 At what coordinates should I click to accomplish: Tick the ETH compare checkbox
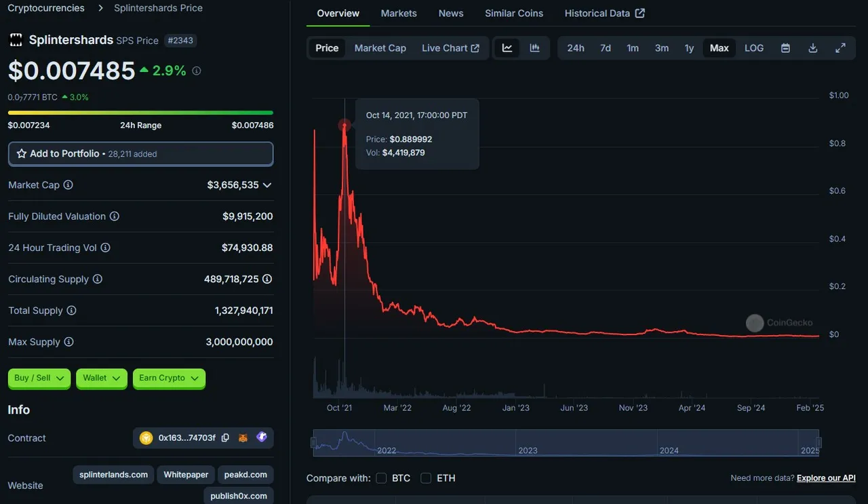[426, 478]
